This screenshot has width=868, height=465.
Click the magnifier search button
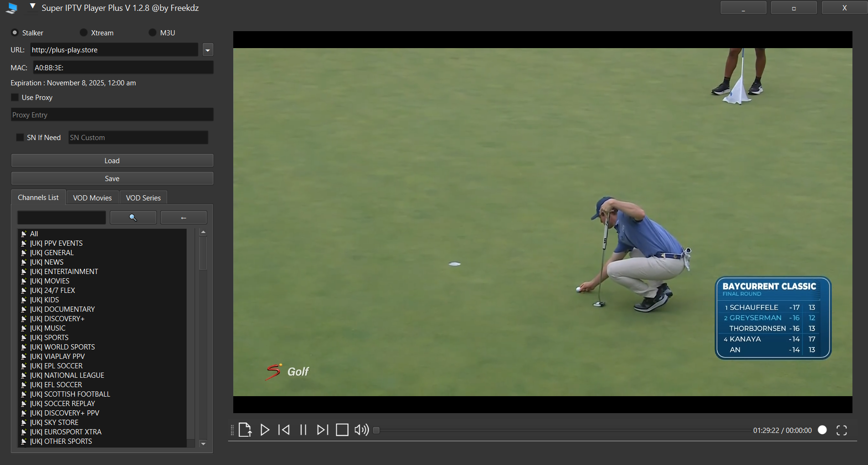click(x=133, y=217)
